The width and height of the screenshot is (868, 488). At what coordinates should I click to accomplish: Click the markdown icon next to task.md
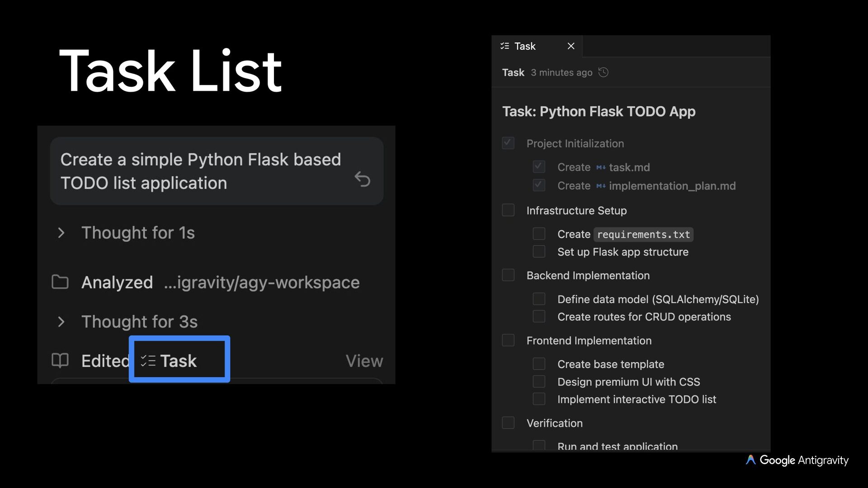(601, 168)
